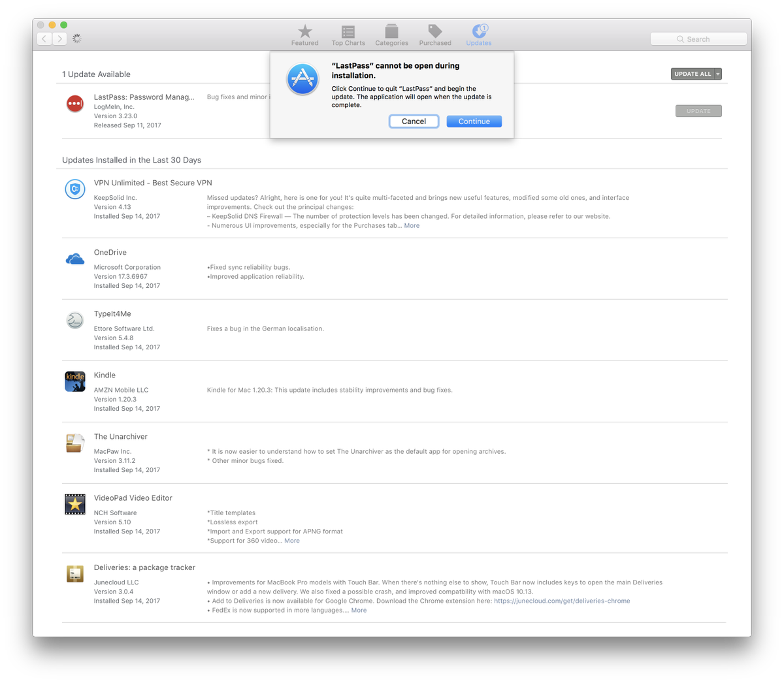Open the UPDATE ALL dropdown arrow
784x683 pixels.
click(x=718, y=74)
